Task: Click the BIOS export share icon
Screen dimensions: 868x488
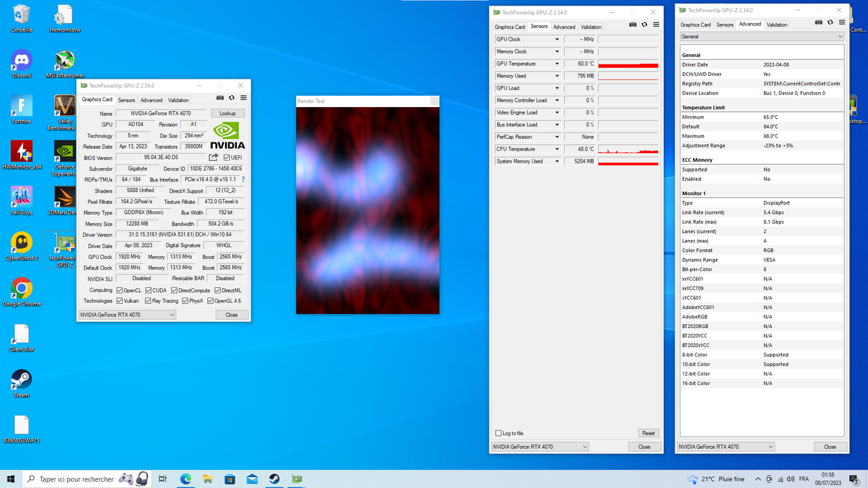Action: (214, 157)
